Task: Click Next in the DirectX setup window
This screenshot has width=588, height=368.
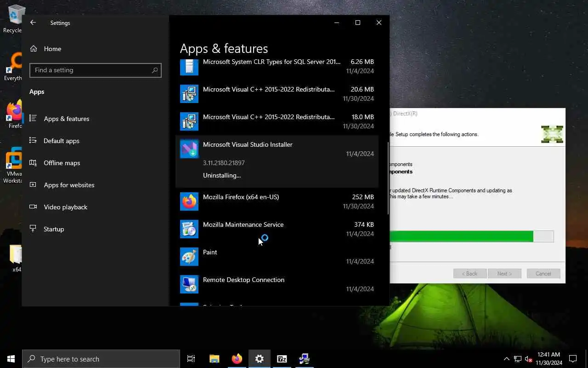Action: tap(504, 273)
